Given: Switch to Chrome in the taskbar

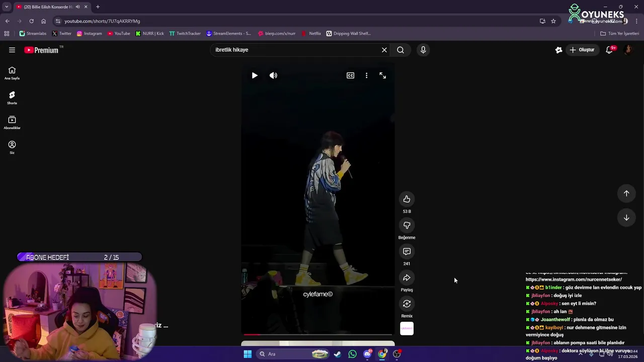Looking at the screenshot, I should click(382, 354).
